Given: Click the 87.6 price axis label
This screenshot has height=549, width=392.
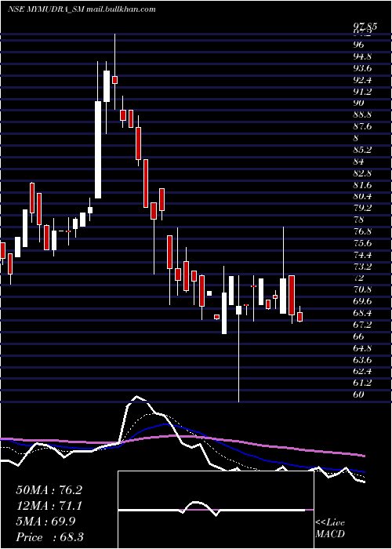Looking at the screenshot, I should [x=362, y=126].
